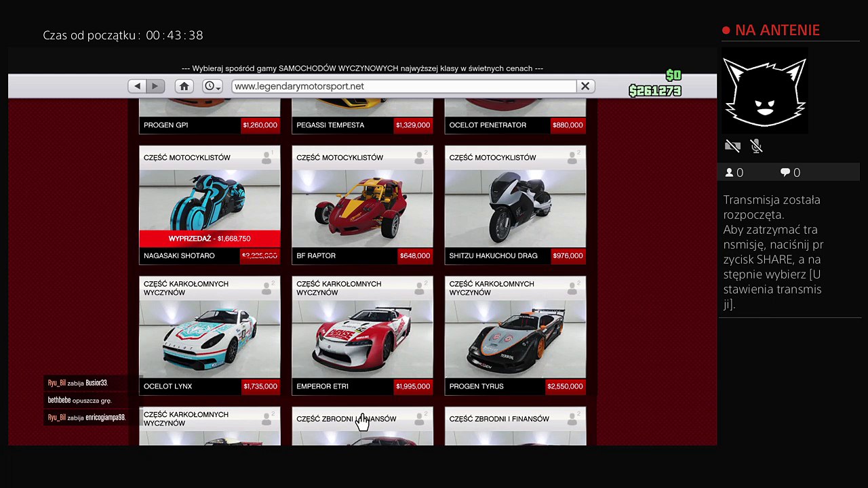The image size is (868, 488).
Task: Click the crossed-out Shotaro original price tag
Action: click(x=260, y=256)
